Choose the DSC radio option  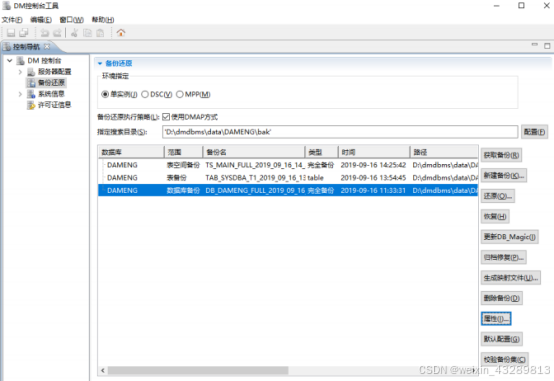pyautogui.click(x=145, y=94)
